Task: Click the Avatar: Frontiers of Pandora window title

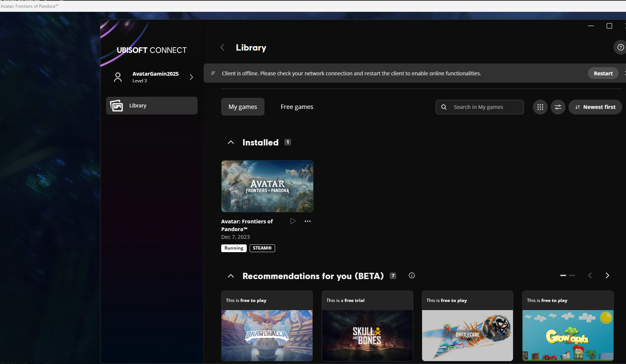Action: pos(30,6)
